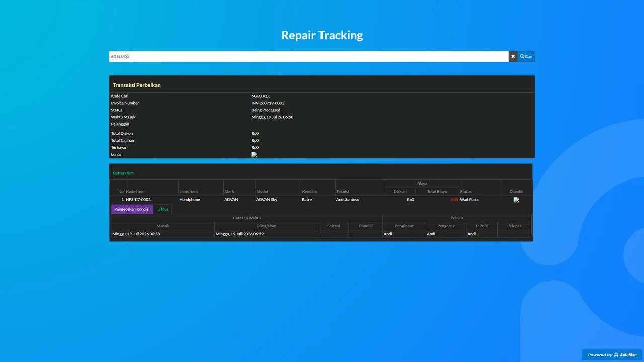Focus the tracking code search input
Screen dimensions: 644x362
tap(308, 57)
